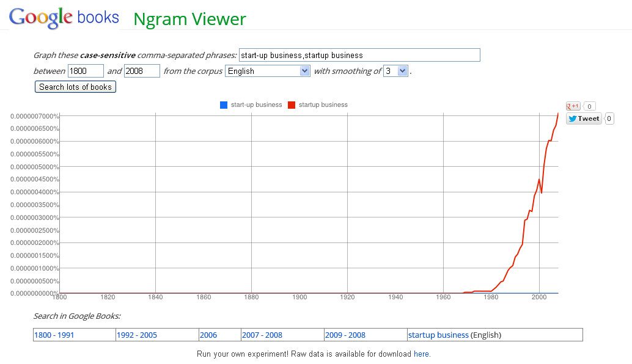The width and height of the screenshot is (632, 364).
Task: Click the Google books logo
Action: pos(64,18)
